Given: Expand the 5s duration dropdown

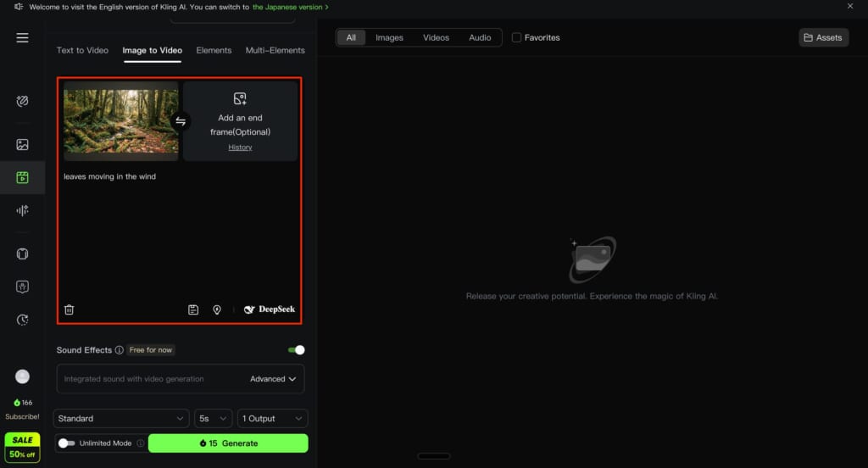Looking at the screenshot, I should pyautogui.click(x=213, y=418).
